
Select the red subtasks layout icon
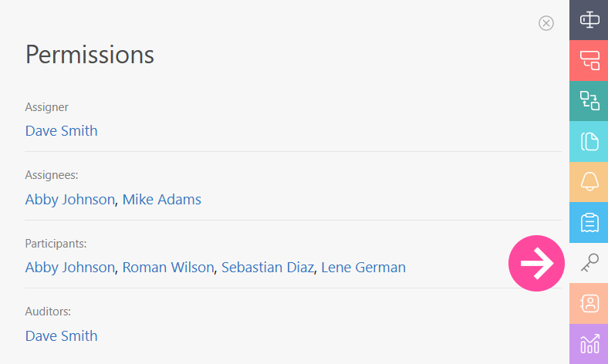point(589,60)
